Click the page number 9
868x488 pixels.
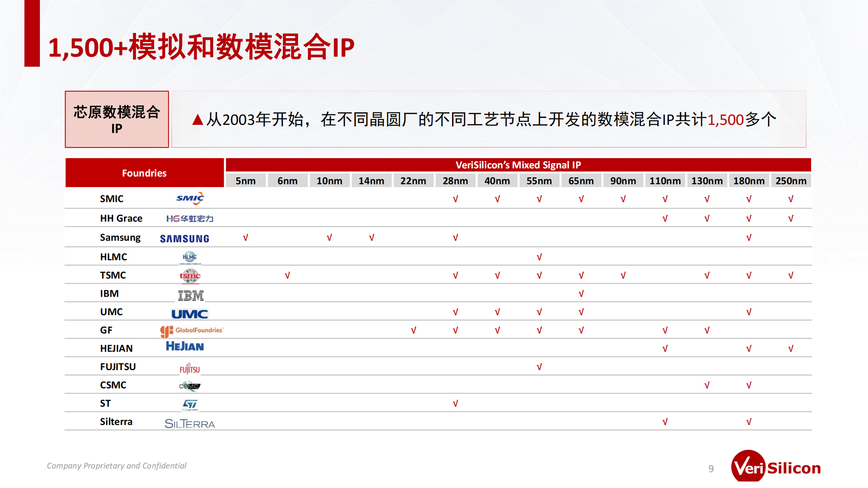[x=711, y=468]
